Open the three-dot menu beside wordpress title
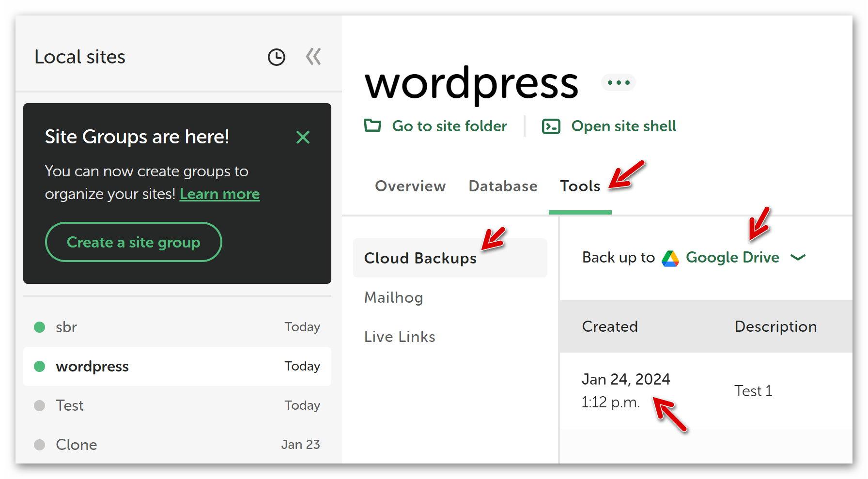Screen dimensions: 868x479 pos(618,83)
